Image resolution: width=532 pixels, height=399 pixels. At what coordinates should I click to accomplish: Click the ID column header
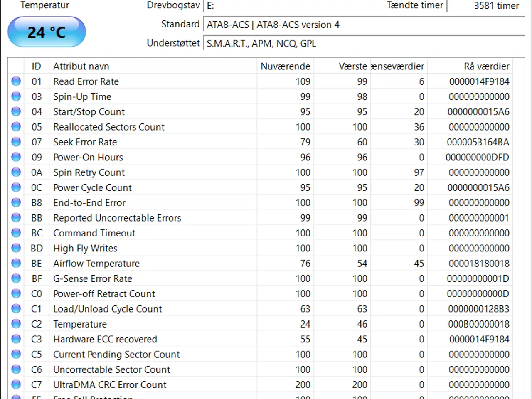point(37,66)
